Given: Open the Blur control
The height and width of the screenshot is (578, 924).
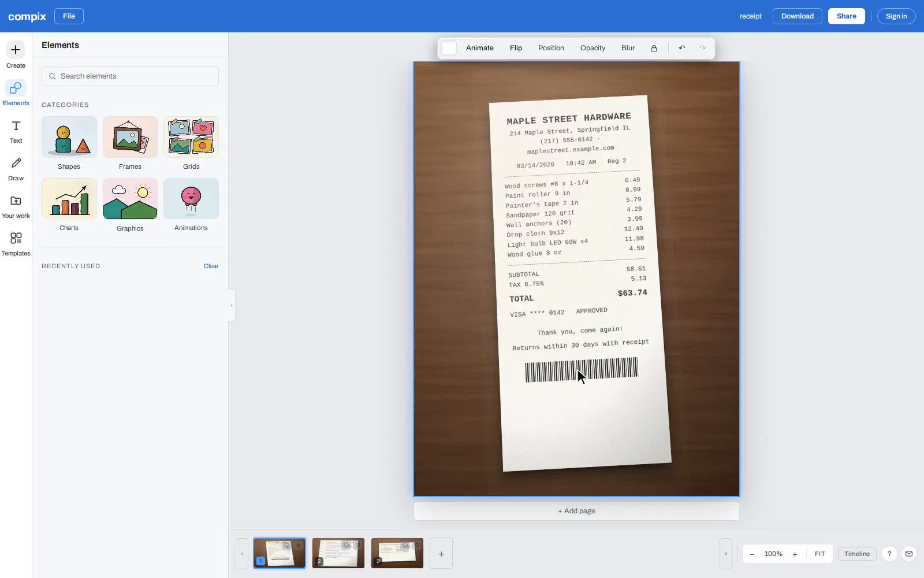Looking at the screenshot, I should click(628, 48).
